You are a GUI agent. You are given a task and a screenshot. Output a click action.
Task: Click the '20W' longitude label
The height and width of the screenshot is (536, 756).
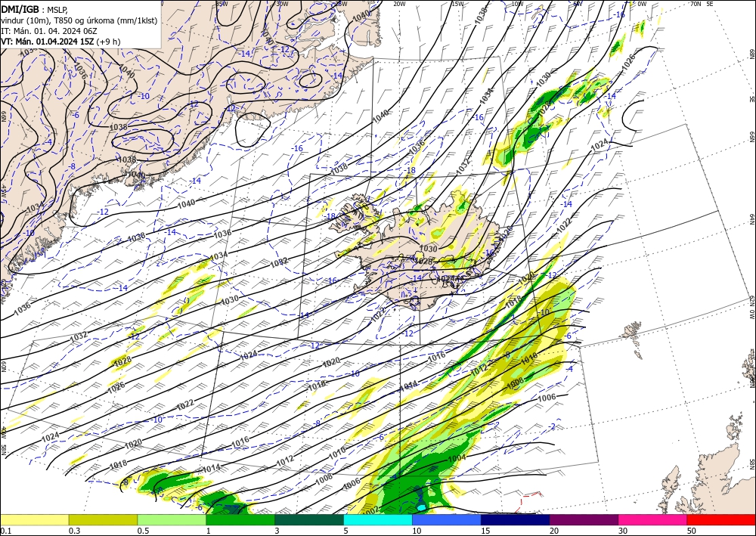point(399,4)
